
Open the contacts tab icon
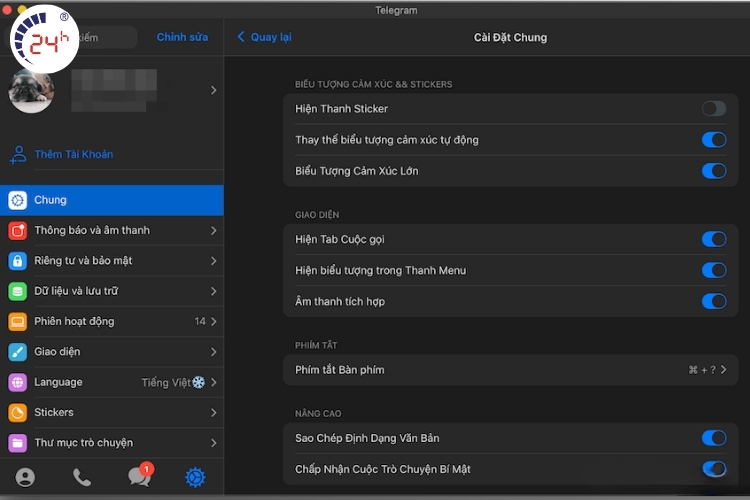tap(25, 477)
